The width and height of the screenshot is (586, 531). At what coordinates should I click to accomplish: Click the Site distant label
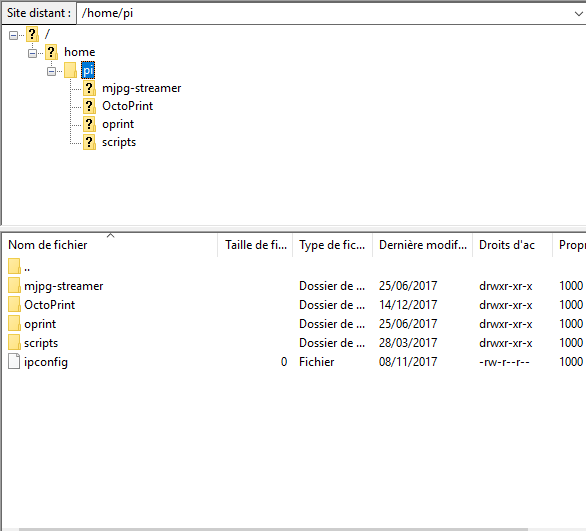coord(39,13)
